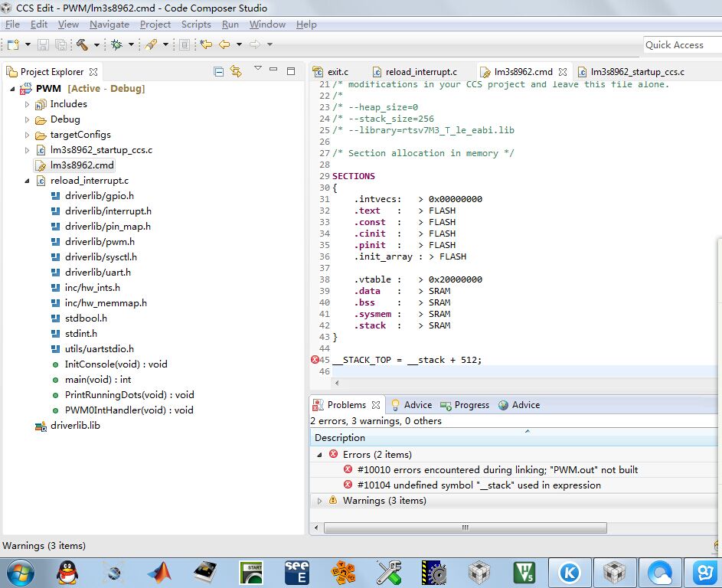Open the MATLAB icon in the taskbar
This screenshot has width=722, height=588.
coord(159,572)
